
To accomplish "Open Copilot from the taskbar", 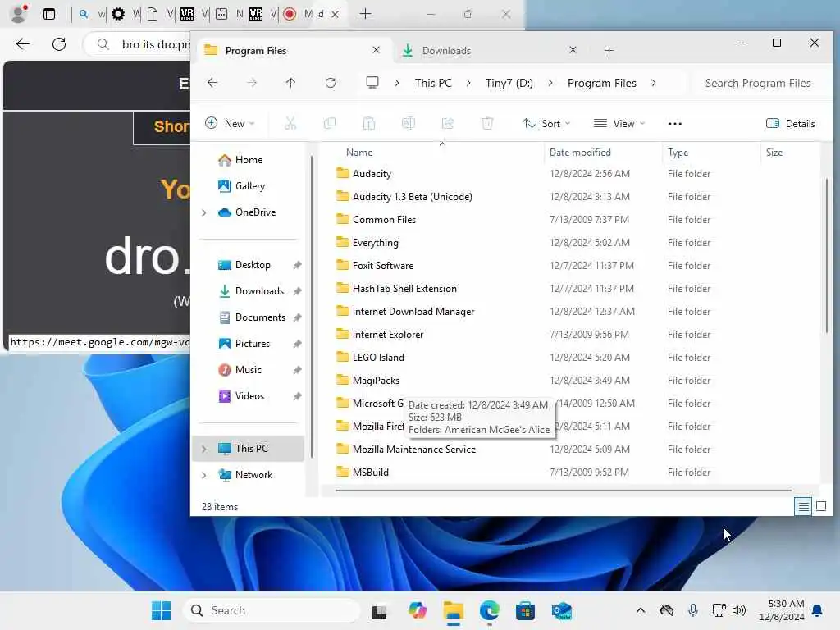I will pyautogui.click(x=417, y=610).
